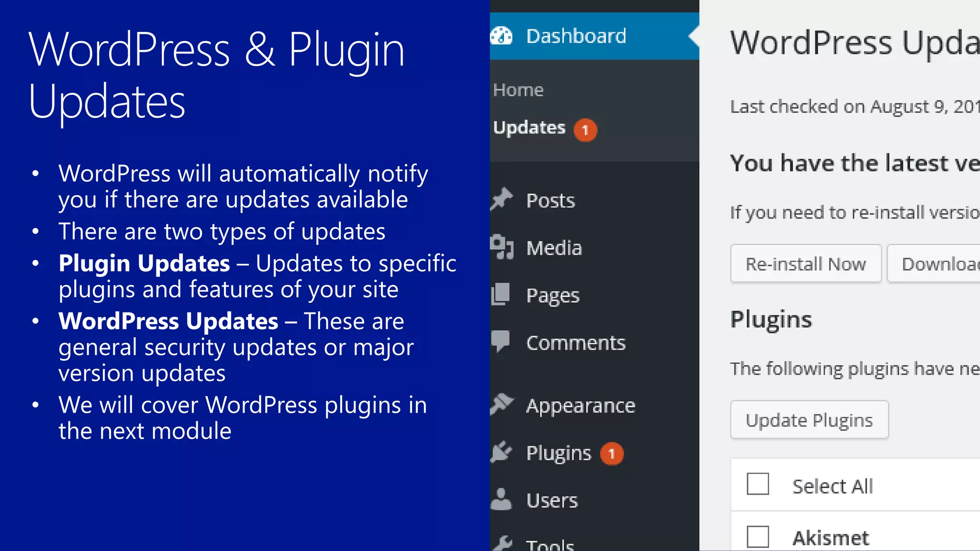980x551 pixels.
Task: Check the Select All checkbox
Action: [x=757, y=484]
